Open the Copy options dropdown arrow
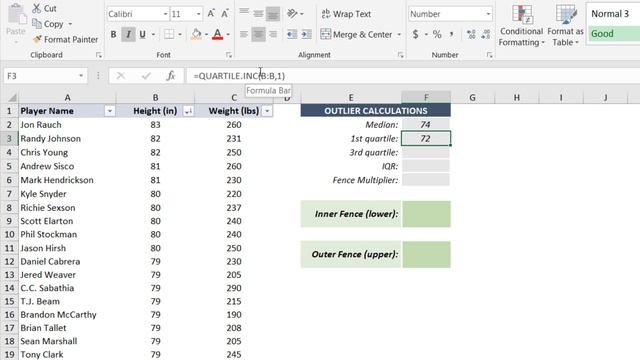The width and height of the screenshot is (640, 360). 70,24
